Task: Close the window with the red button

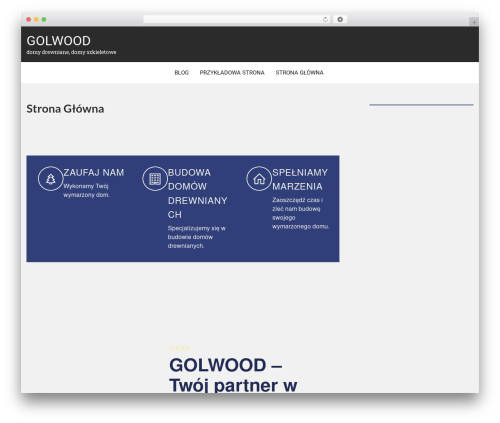Action: [29, 19]
